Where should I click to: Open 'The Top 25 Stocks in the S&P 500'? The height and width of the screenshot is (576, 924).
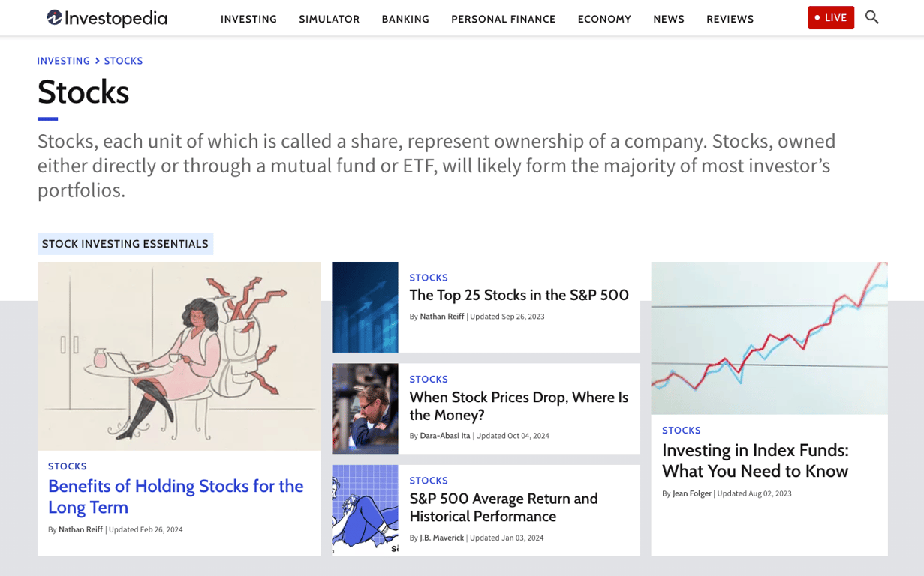coord(519,295)
